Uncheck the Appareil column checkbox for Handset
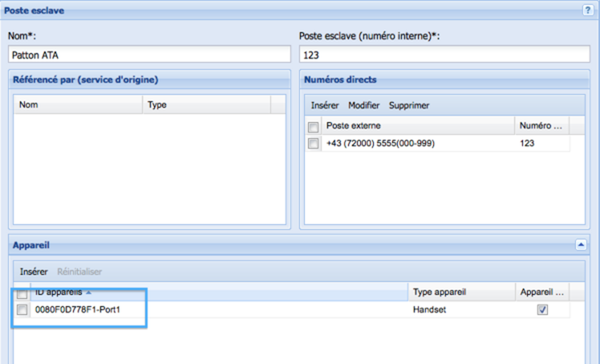The image size is (600, 364). tap(542, 309)
